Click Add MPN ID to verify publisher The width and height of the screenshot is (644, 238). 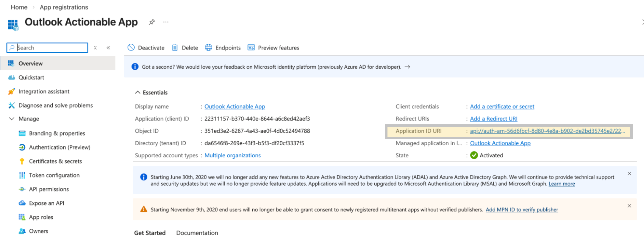click(522, 210)
